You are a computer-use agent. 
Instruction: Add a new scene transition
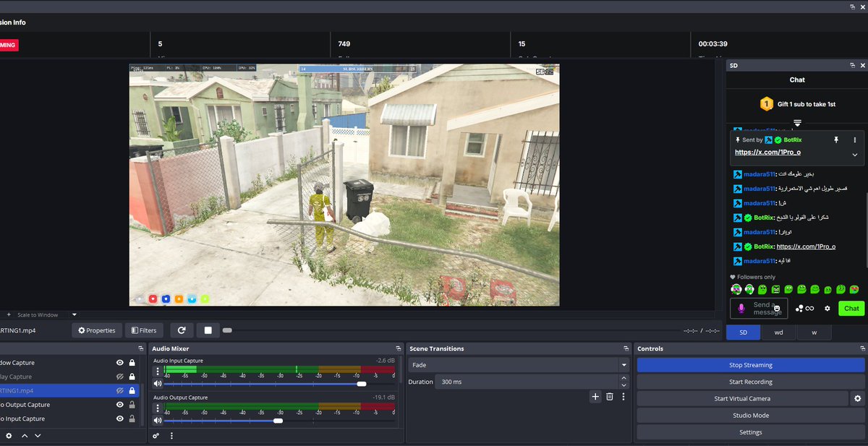[x=595, y=396]
